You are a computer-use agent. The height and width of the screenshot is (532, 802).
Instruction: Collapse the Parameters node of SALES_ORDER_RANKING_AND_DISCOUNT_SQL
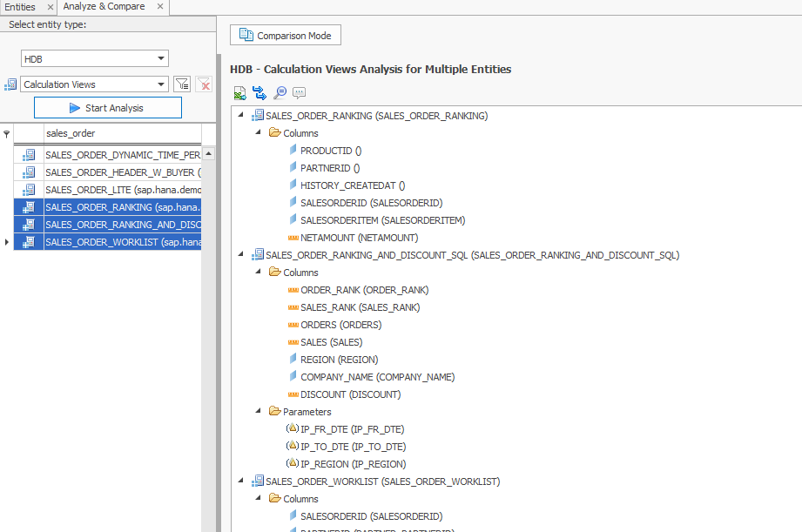(x=256, y=411)
